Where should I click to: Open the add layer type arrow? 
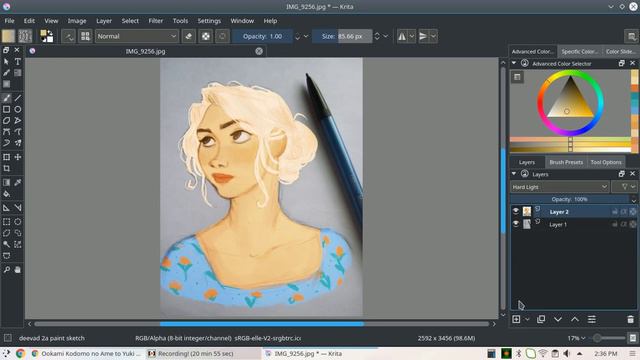click(x=527, y=319)
